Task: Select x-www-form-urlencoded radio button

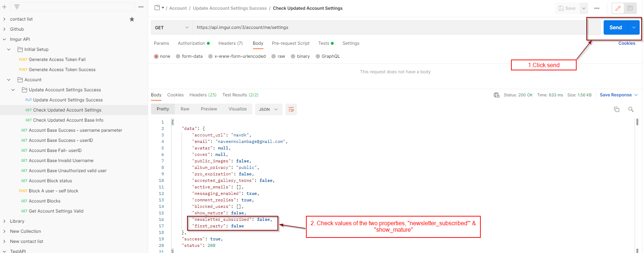Action: pos(210,56)
